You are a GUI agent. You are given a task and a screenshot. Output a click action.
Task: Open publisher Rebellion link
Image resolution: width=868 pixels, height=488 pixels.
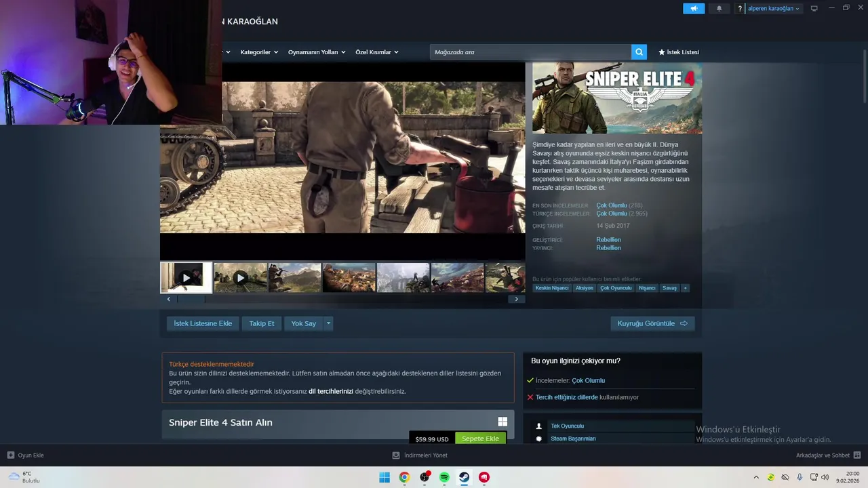tap(608, 248)
